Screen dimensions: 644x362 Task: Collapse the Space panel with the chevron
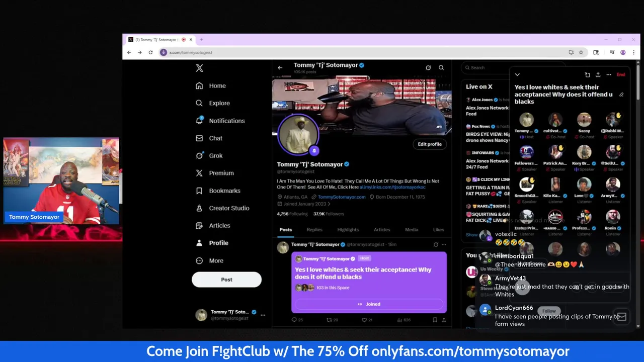pos(517,75)
